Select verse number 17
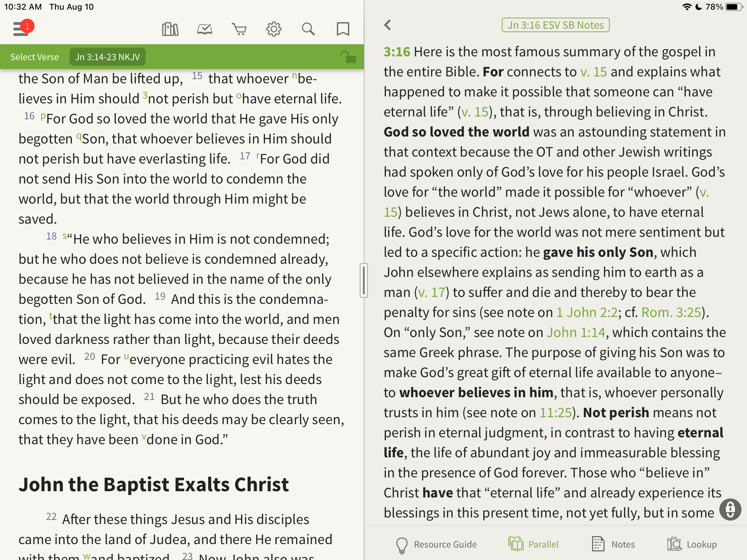Screen dimensions: 747x560 (x=245, y=156)
